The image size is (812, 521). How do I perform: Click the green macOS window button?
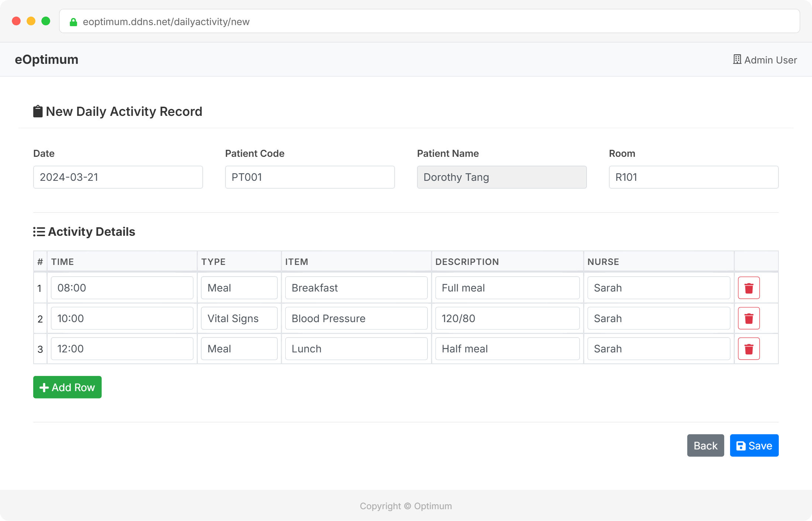[46, 21]
